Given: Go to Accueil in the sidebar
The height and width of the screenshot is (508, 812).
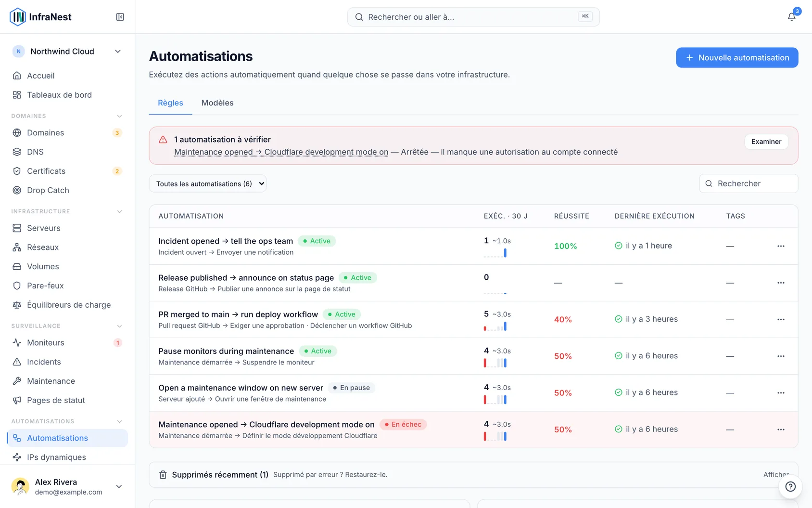Looking at the screenshot, I should tap(67, 76).
